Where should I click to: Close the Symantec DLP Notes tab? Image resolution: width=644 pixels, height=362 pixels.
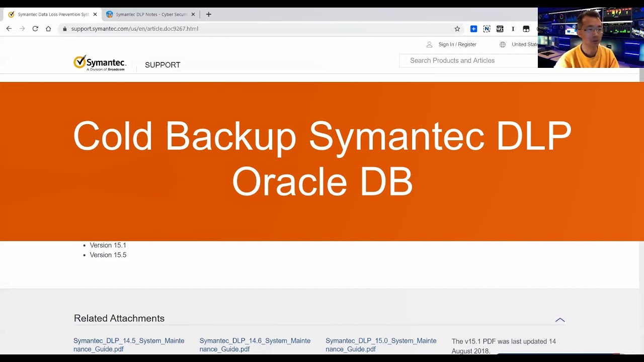[x=193, y=15]
